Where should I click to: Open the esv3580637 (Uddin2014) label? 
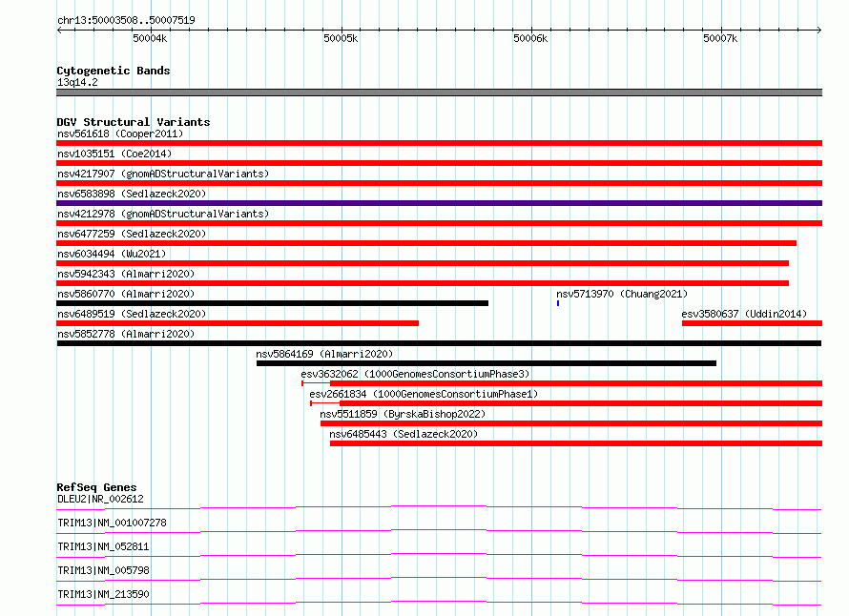click(744, 314)
